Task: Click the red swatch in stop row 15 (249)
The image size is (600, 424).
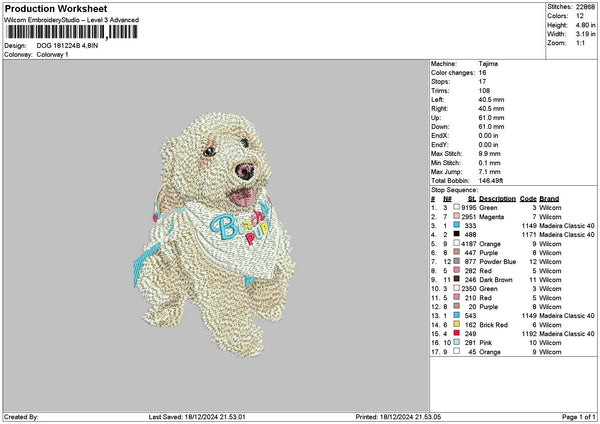Action: click(x=457, y=333)
